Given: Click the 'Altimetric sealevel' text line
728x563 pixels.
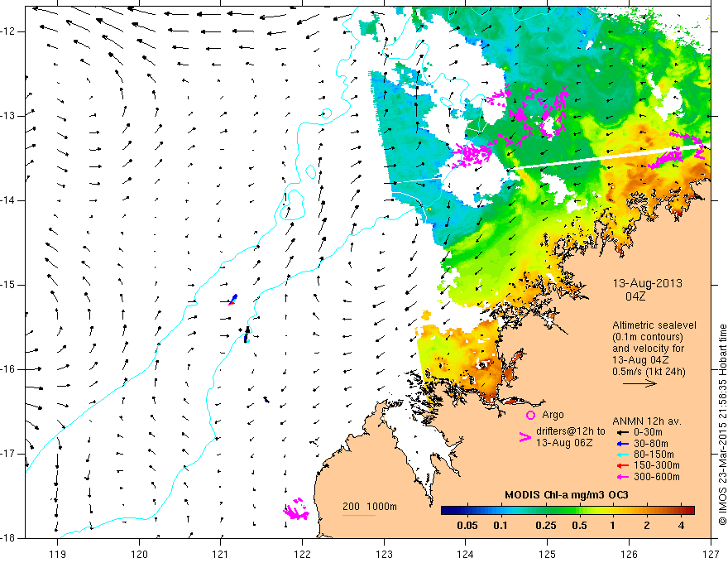Looking at the screenshot, I should pos(654,325).
